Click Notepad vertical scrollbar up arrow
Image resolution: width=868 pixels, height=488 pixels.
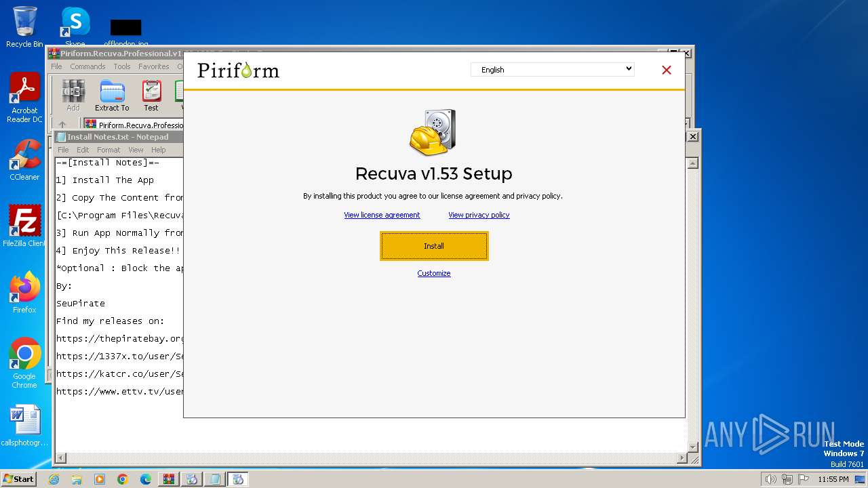pyautogui.click(x=693, y=163)
